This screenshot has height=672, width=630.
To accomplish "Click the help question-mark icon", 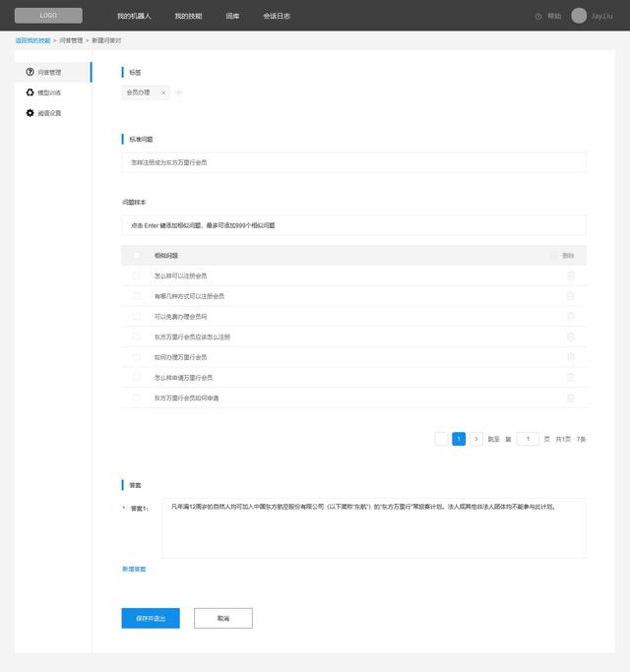I will coord(538,17).
